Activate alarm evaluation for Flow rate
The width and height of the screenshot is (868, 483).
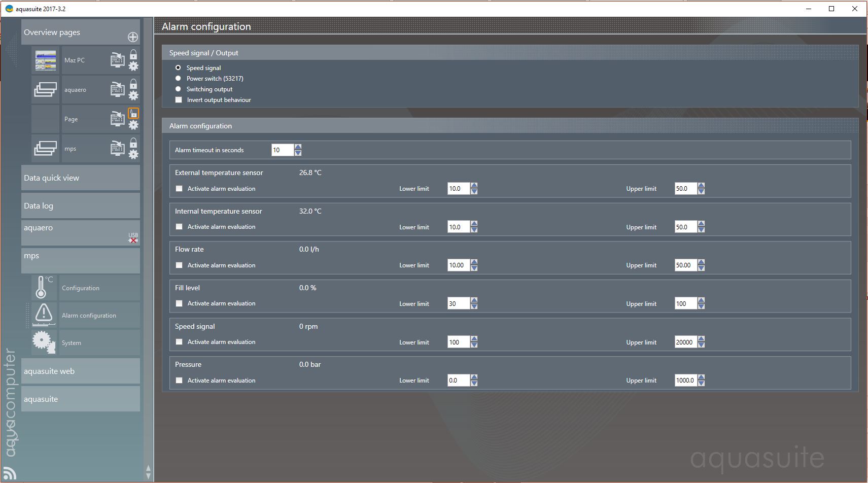click(x=179, y=265)
